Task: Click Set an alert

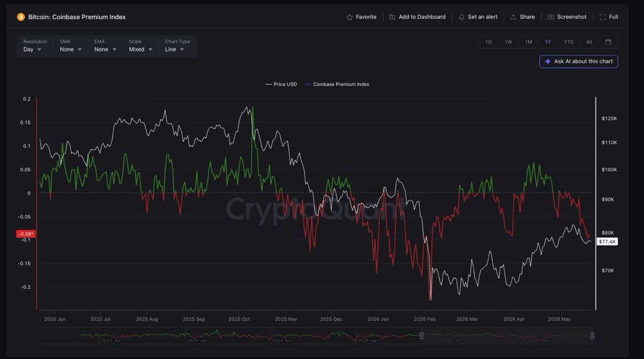Action: (478, 17)
